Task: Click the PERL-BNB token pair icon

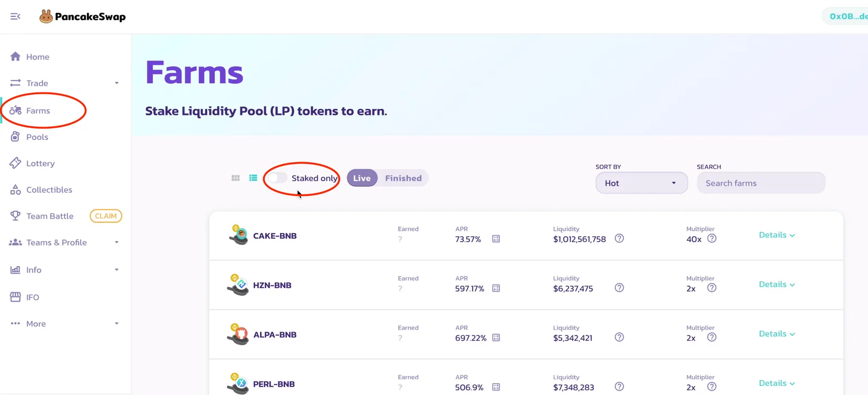Action: (x=238, y=383)
